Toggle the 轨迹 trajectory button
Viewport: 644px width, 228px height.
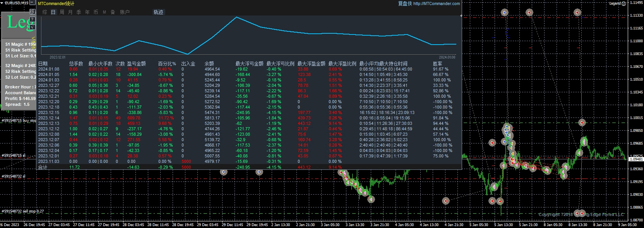(x=158, y=12)
